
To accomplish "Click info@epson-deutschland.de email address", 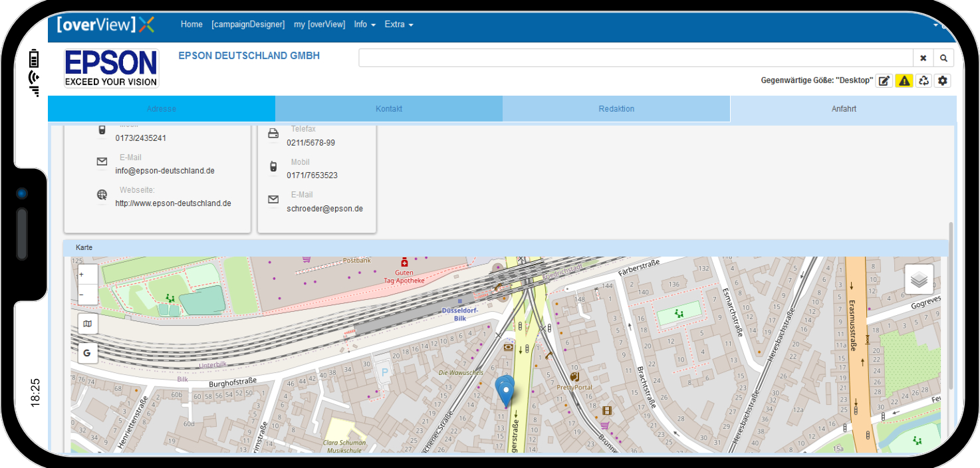I will coord(165,171).
